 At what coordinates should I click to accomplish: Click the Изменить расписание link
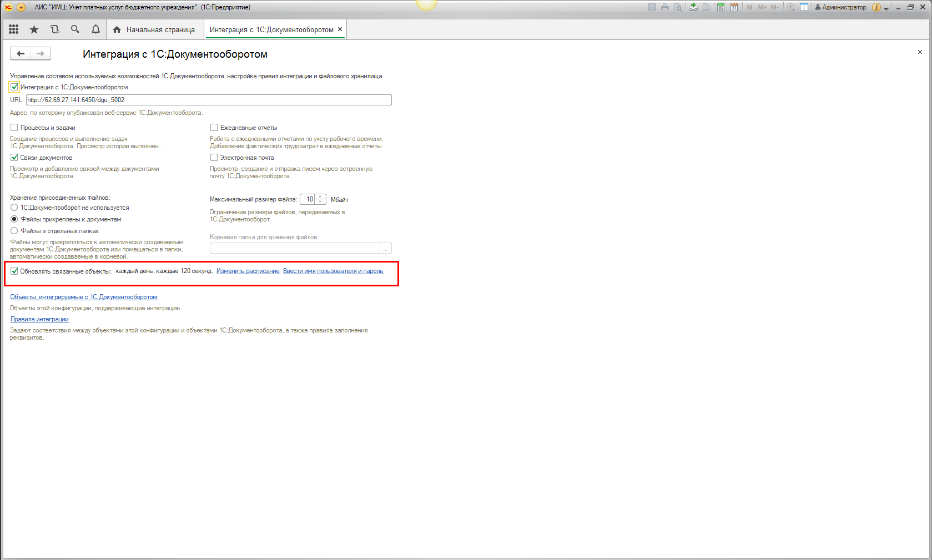click(x=248, y=271)
